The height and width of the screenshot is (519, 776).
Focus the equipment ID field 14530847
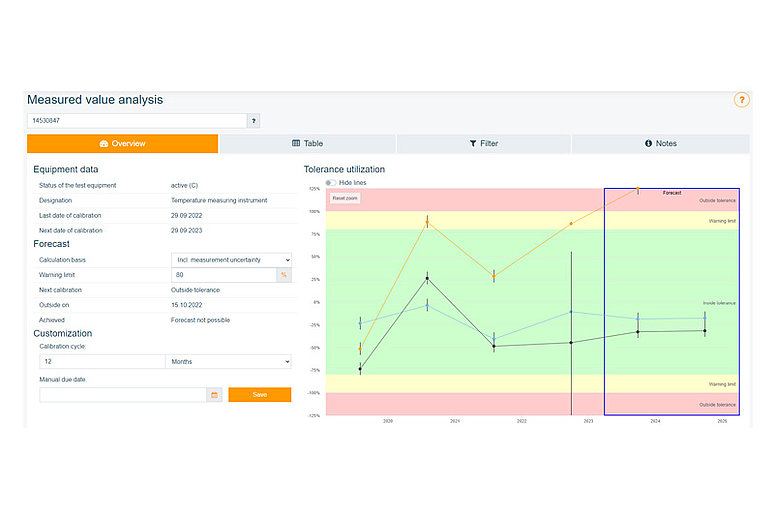137,121
